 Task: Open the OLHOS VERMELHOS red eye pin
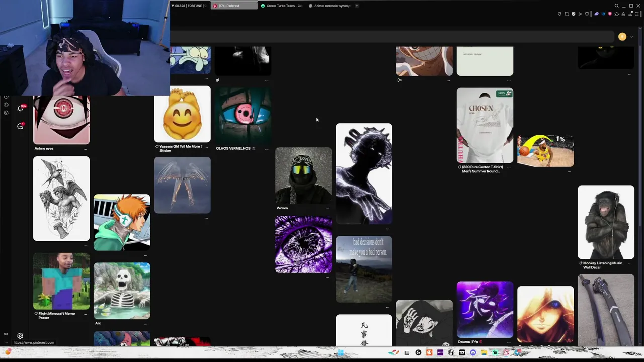tap(243, 116)
